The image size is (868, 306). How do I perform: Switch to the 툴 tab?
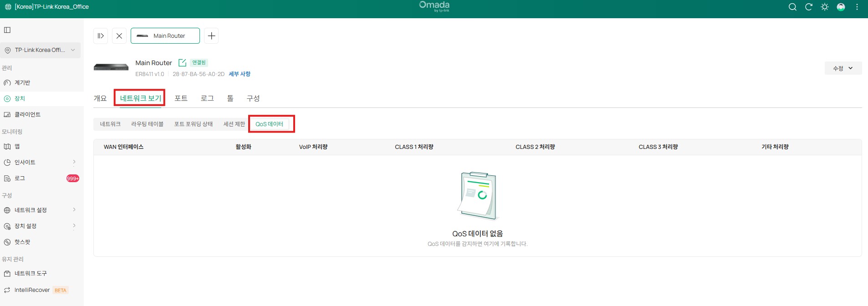(230, 98)
